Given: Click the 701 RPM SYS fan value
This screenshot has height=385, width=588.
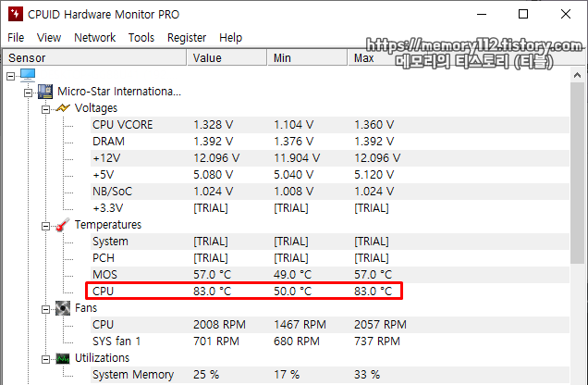Looking at the screenshot, I should pos(216,342).
